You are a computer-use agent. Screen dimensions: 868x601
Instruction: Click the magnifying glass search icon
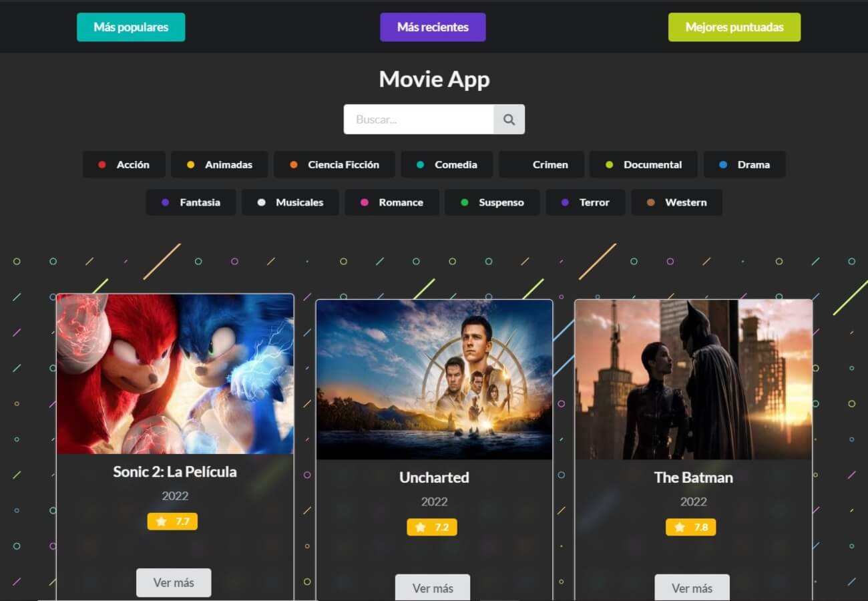coord(509,119)
